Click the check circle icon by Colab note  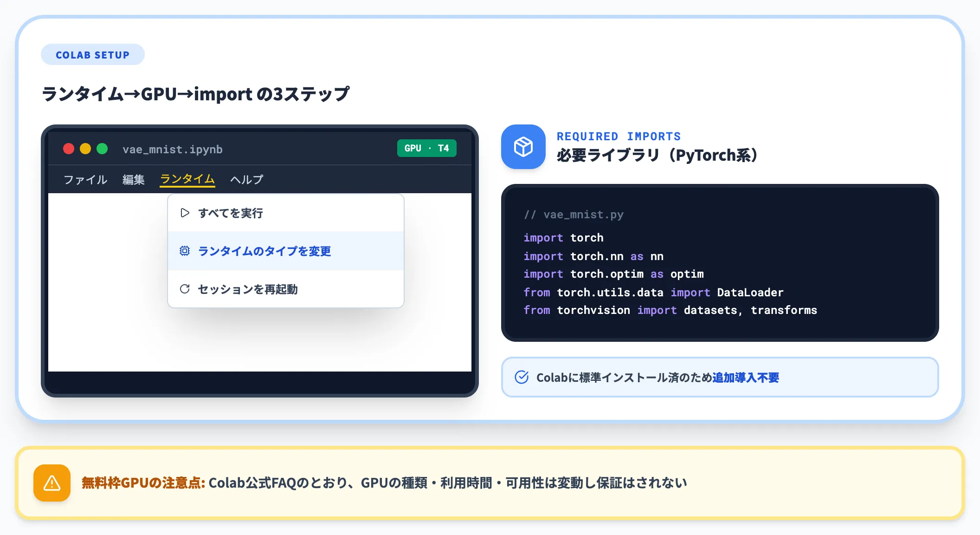(x=522, y=377)
